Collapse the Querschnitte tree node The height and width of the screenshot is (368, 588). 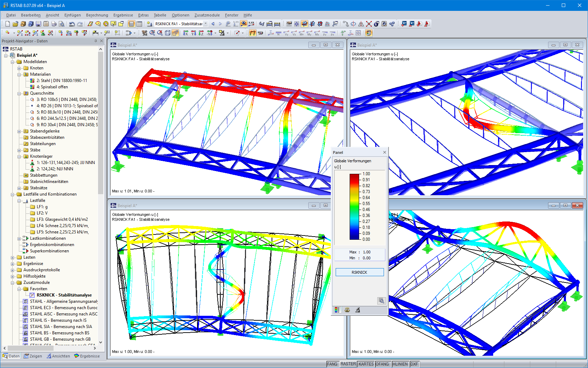coord(19,93)
